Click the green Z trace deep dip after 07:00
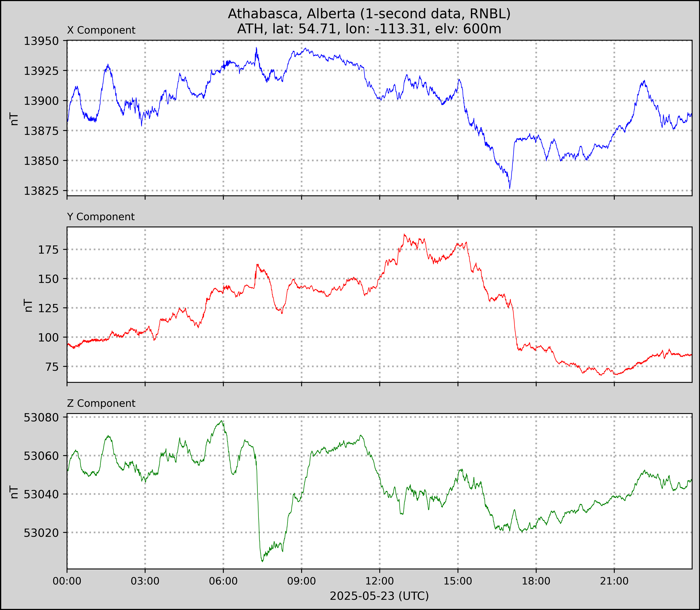The height and width of the screenshot is (610, 700). click(262, 561)
